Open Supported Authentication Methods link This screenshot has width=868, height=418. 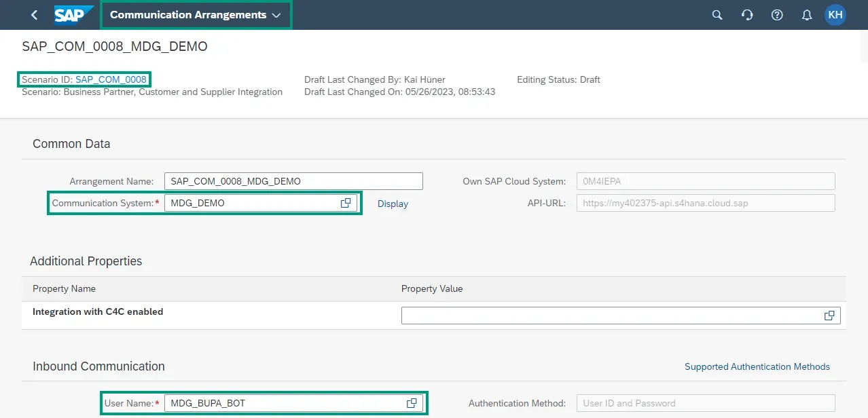(x=757, y=366)
